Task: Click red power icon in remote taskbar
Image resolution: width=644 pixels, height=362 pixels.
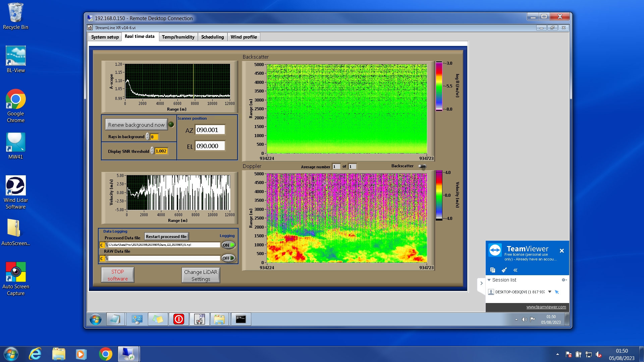Action: click(x=178, y=319)
